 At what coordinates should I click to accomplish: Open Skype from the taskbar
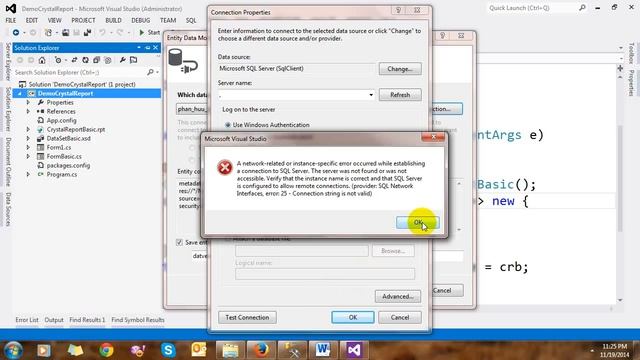click(168, 350)
